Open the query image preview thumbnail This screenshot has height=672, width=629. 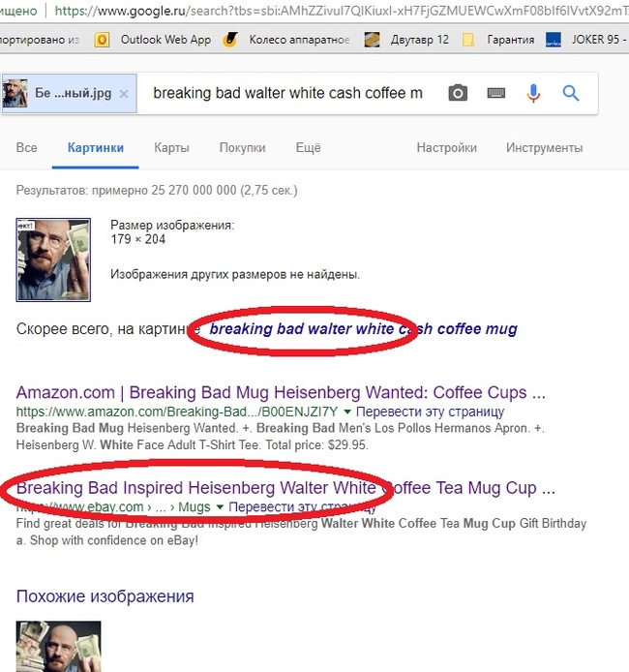point(53,260)
